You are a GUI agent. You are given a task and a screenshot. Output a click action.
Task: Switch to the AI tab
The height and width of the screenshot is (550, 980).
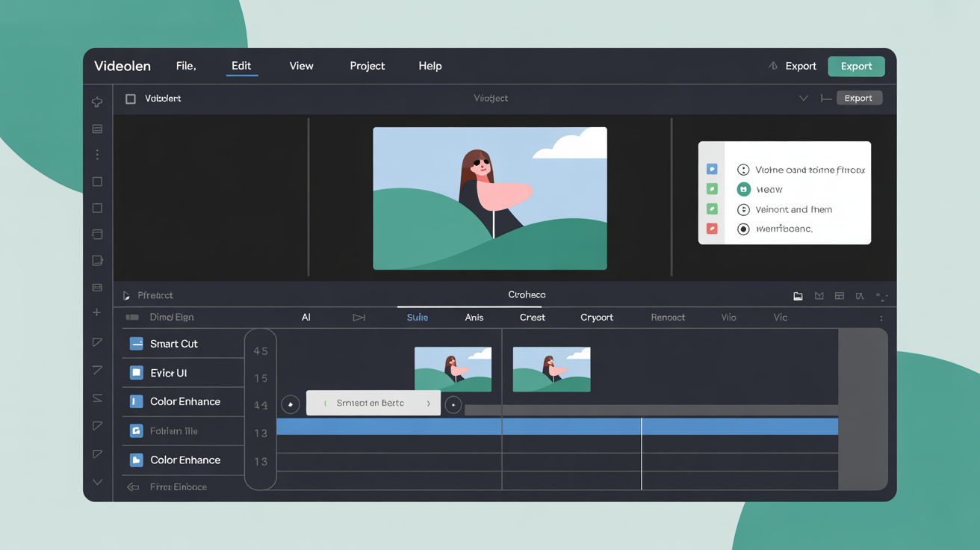(x=306, y=318)
